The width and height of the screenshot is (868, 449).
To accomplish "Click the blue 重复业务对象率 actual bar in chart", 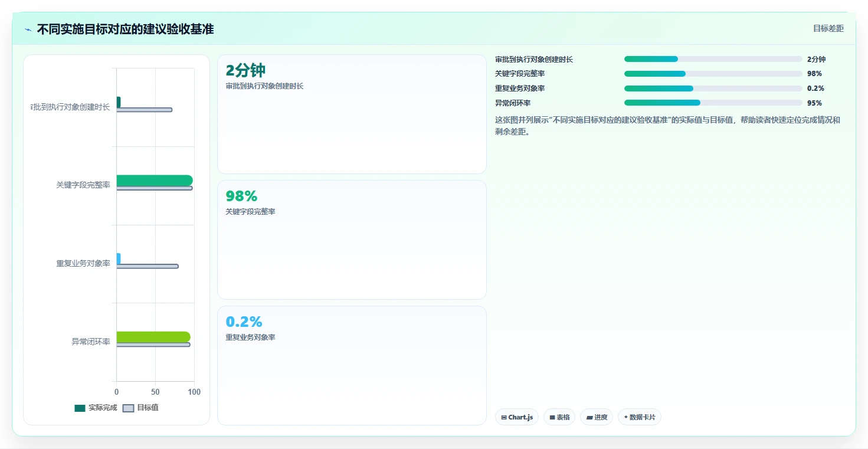I will click(119, 258).
